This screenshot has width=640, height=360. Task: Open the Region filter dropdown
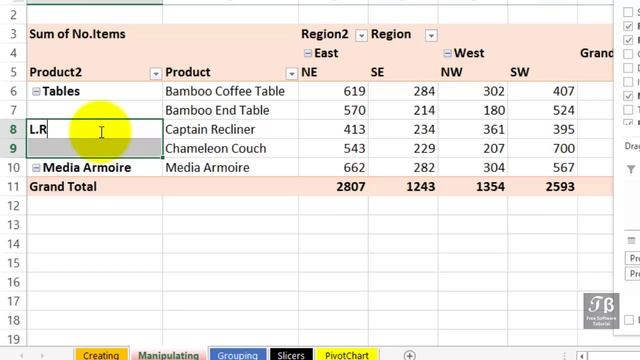pos(431,36)
